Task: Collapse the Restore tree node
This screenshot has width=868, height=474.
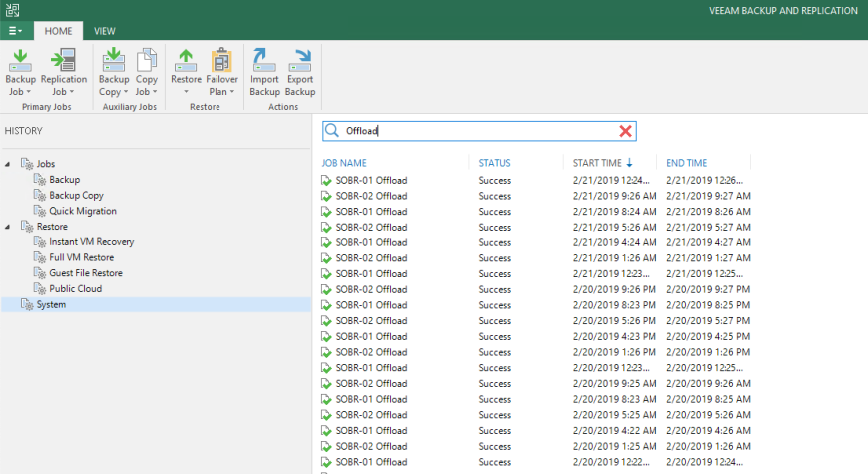Action: coord(8,227)
